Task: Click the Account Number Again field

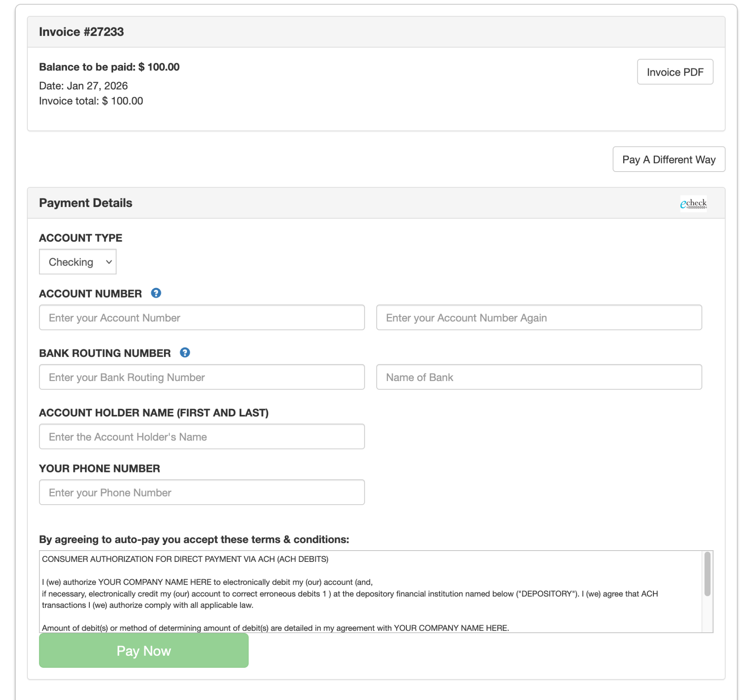Action: (x=539, y=318)
